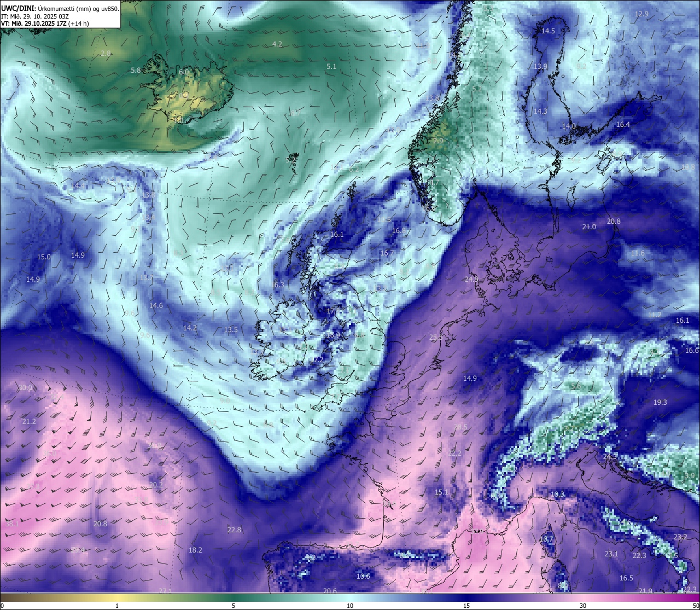Click the 13.5 value west of Ireland
700x610 pixels.
(231, 330)
